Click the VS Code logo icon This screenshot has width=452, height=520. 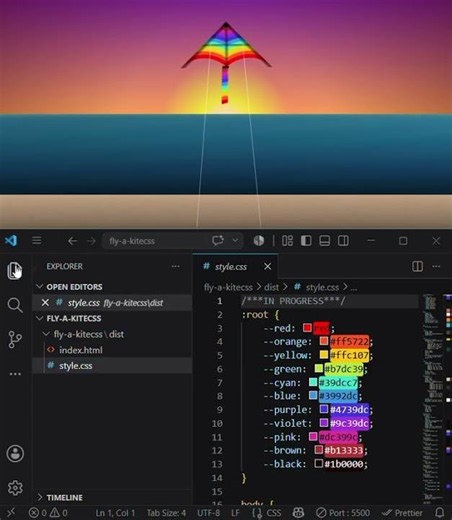pyautogui.click(x=11, y=240)
